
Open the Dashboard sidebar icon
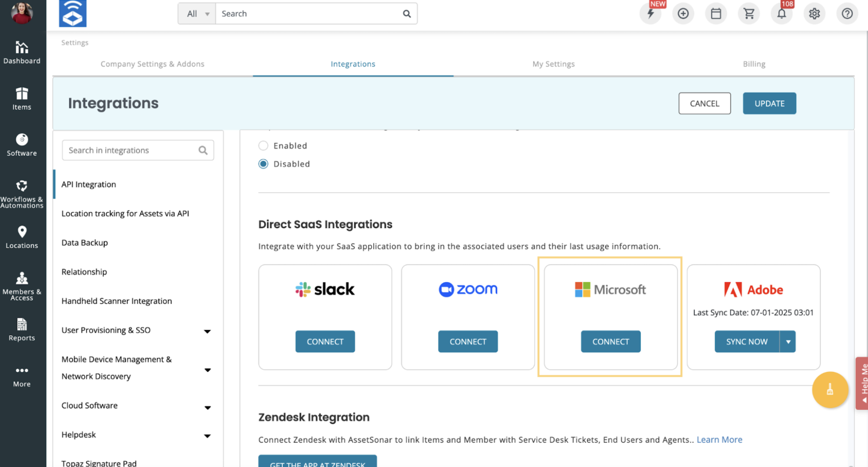(22, 52)
